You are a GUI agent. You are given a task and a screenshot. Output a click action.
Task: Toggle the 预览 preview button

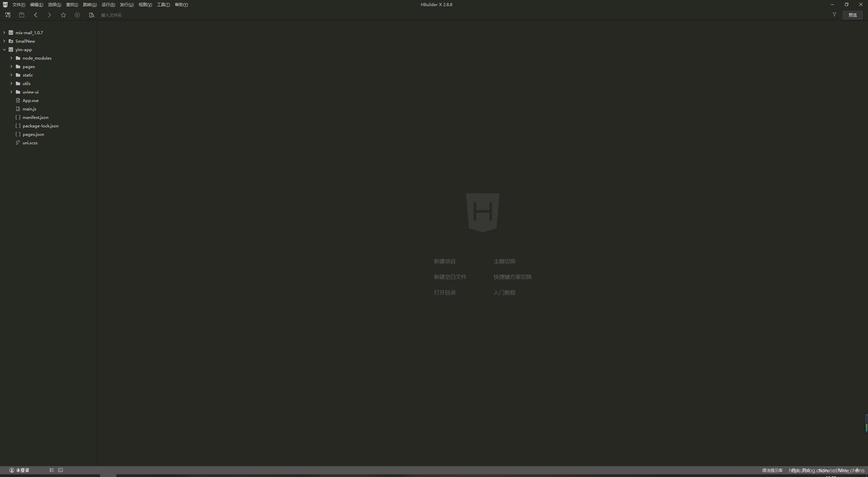pos(852,15)
